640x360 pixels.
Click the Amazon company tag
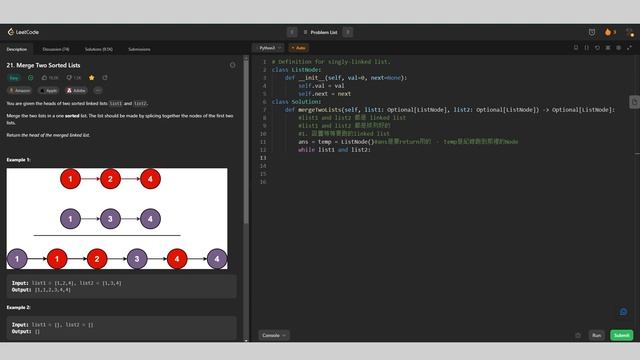pos(20,90)
